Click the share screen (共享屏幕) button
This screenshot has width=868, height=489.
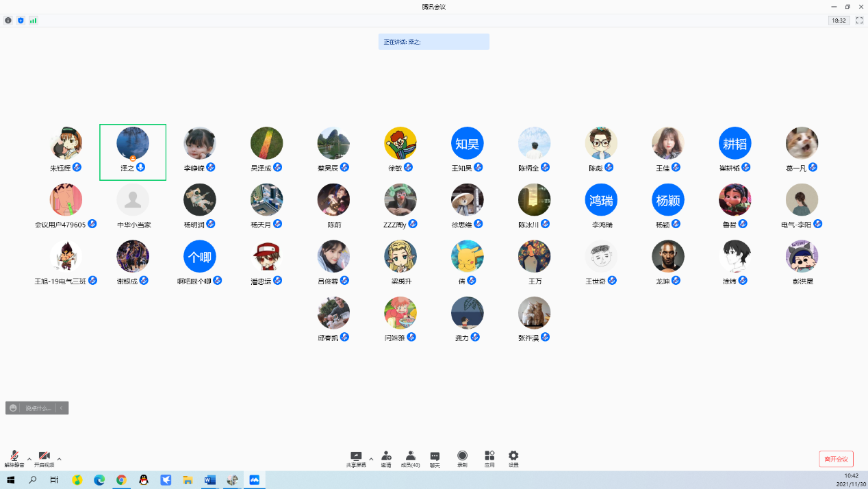356,458
